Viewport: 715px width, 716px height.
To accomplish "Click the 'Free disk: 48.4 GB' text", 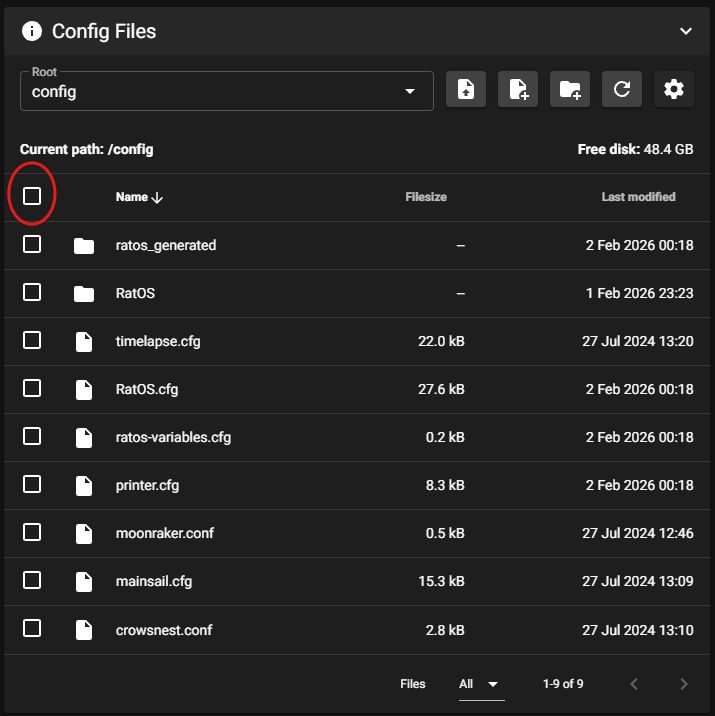I will 636,149.
